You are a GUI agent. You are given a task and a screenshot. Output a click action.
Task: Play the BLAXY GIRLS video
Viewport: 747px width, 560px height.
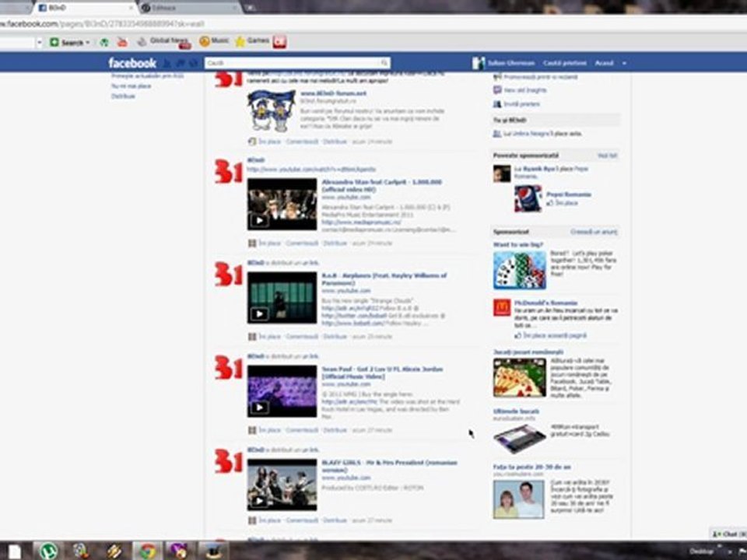(x=282, y=485)
